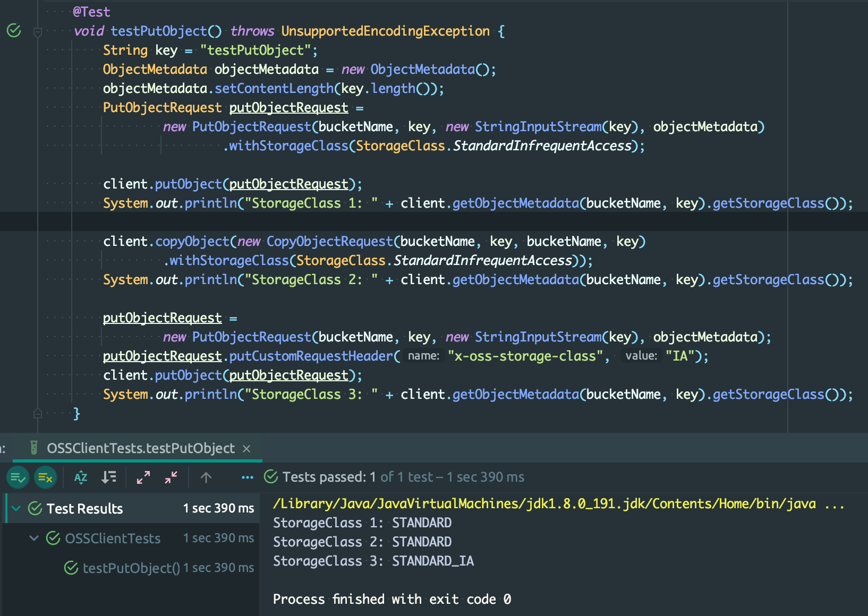
Task: Toggle Show Ignored tests filter
Action: point(45,477)
